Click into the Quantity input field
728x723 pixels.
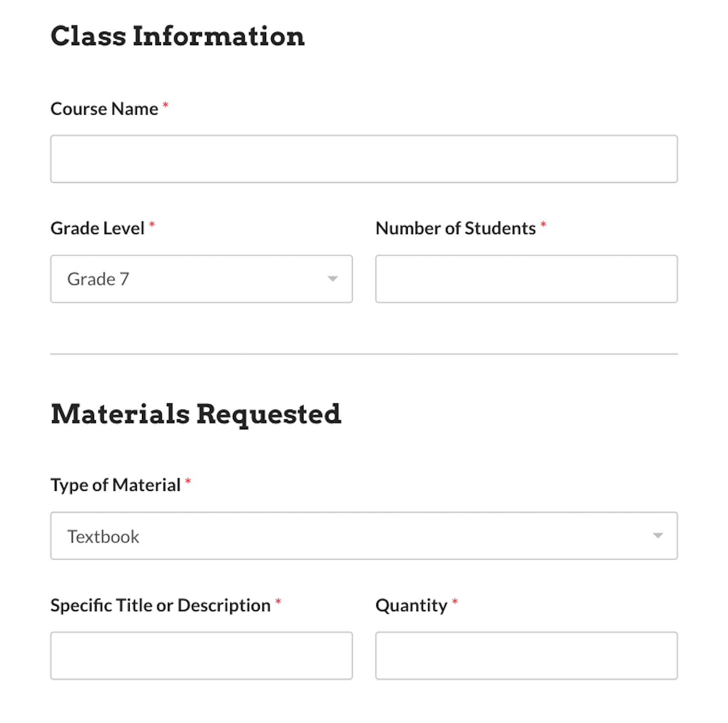pyautogui.click(x=526, y=656)
